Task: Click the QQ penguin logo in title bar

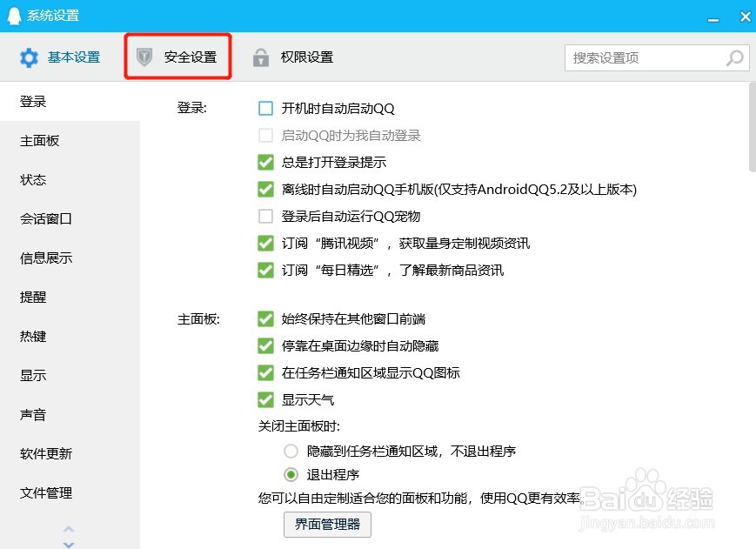Action: pos(14,16)
